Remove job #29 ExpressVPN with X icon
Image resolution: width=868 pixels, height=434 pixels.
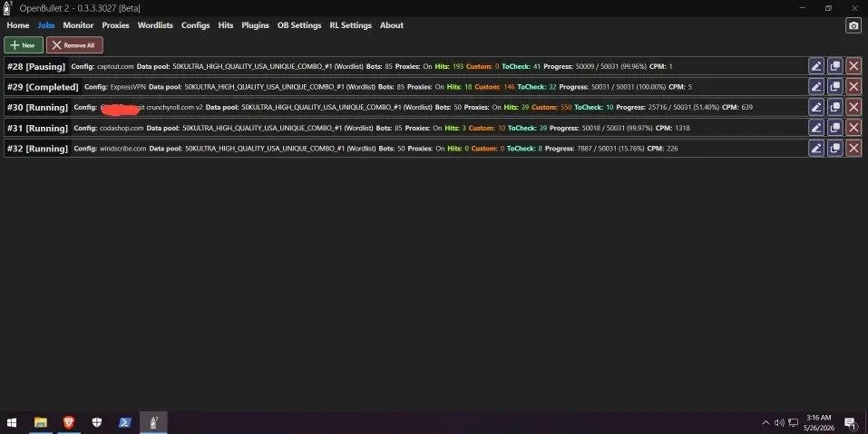(853, 87)
